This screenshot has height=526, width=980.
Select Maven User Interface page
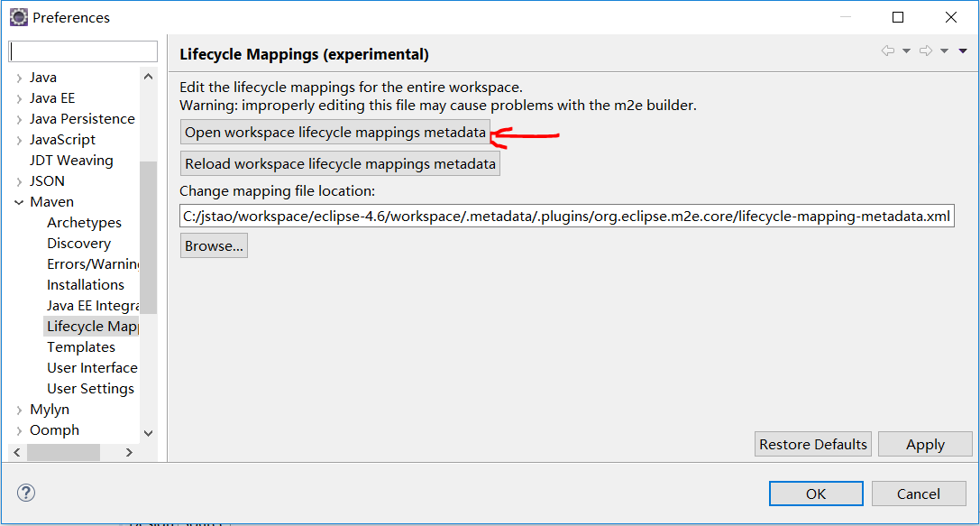click(93, 368)
